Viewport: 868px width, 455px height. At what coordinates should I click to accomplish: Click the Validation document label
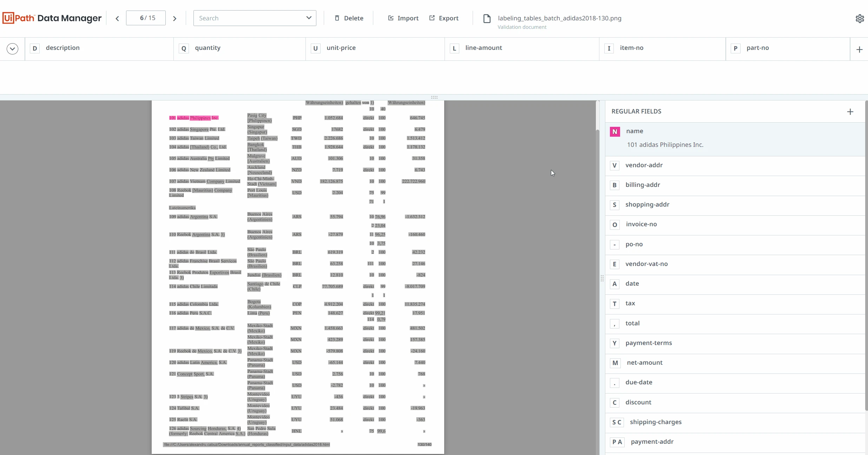point(522,27)
